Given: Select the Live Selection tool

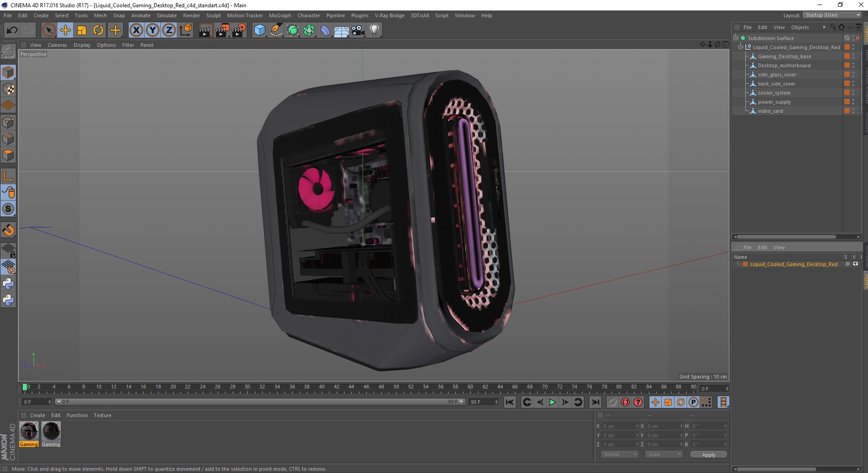Looking at the screenshot, I should (x=49, y=30).
